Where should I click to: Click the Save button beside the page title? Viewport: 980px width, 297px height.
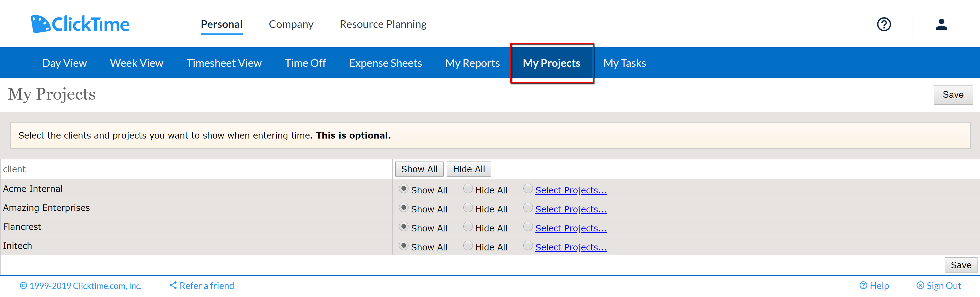tap(953, 95)
